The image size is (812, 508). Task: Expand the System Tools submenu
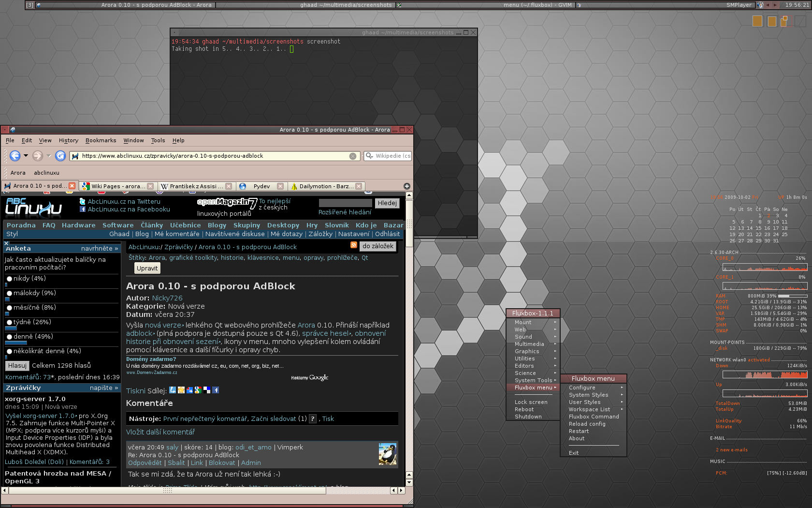tap(534, 380)
